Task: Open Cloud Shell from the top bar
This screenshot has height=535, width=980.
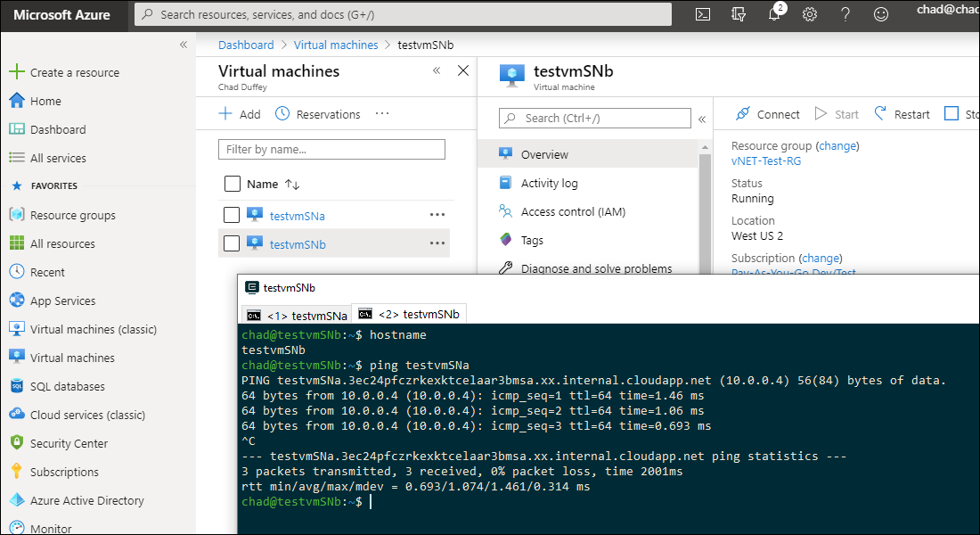Action: tap(703, 14)
